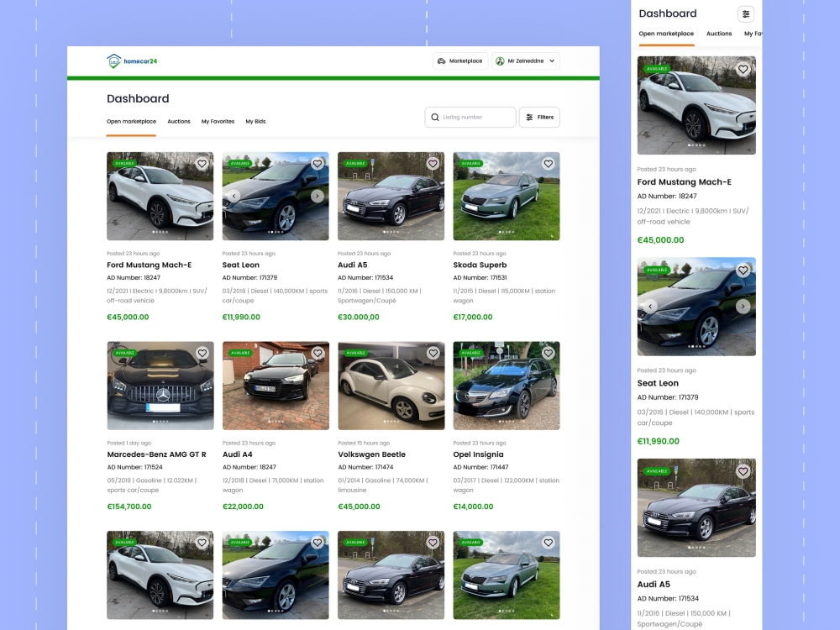Image resolution: width=840 pixels, height=630 pixels.
Task: Favorite the Audi A5 in first row
Action: coord(433,164)
